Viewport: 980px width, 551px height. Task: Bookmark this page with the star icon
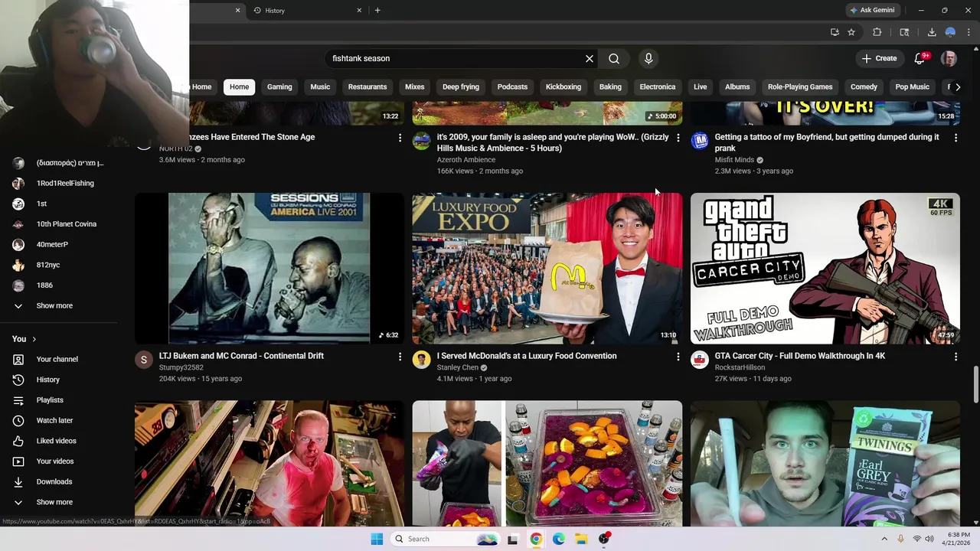[x=851, y=32]
